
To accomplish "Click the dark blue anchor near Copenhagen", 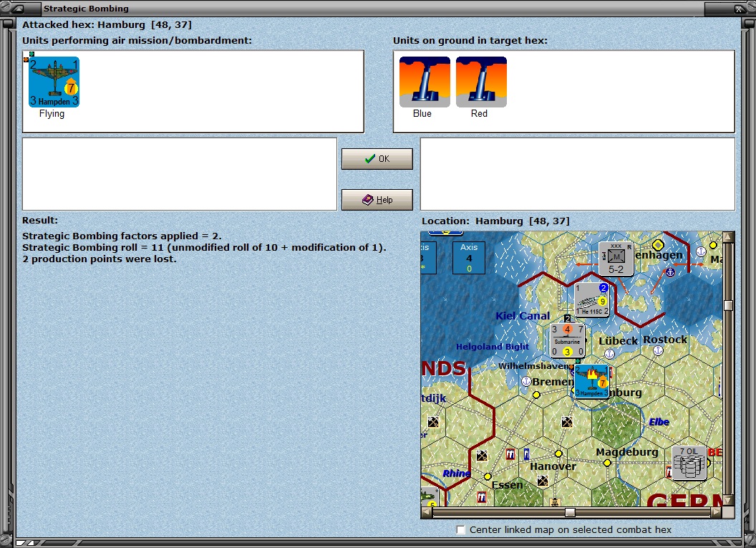I will (670, 272).
